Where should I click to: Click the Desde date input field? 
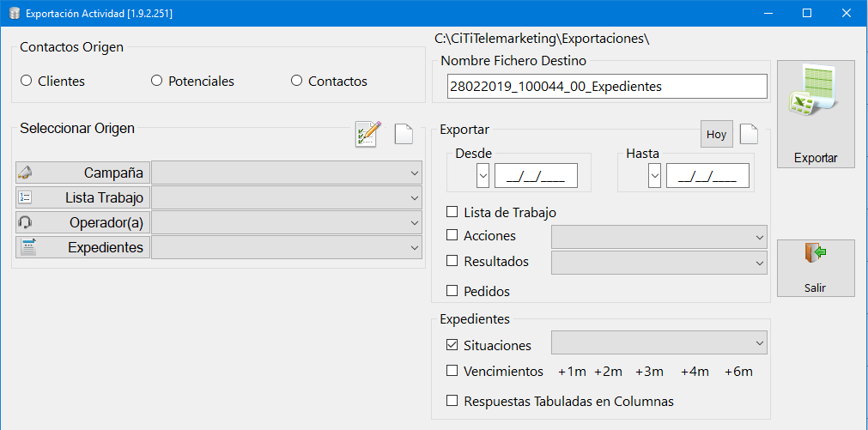536,175
